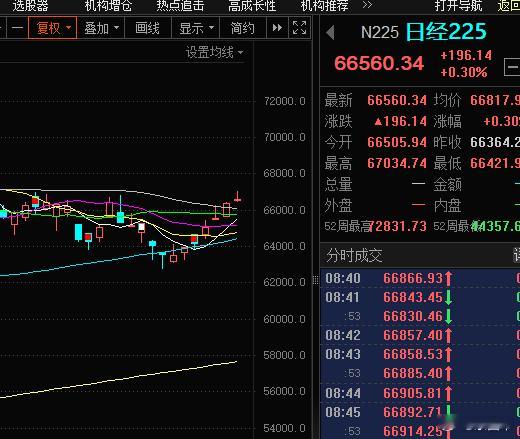Viewport: 520px width, 439px height.
Task: Click the 08:40 trade row 66866.93
Action: pos(420,278)
